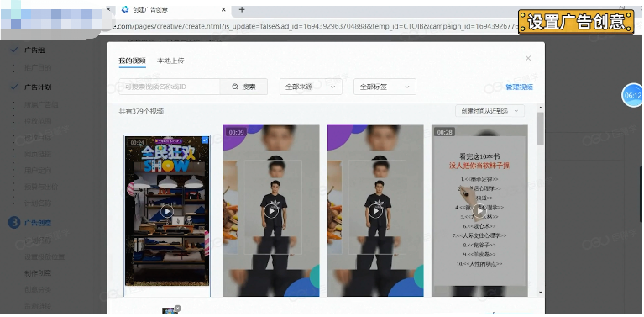This screenshot has width=644, height=317.
Task: Jump to 创意分类 in the sidebar
Action: (38, 290)
